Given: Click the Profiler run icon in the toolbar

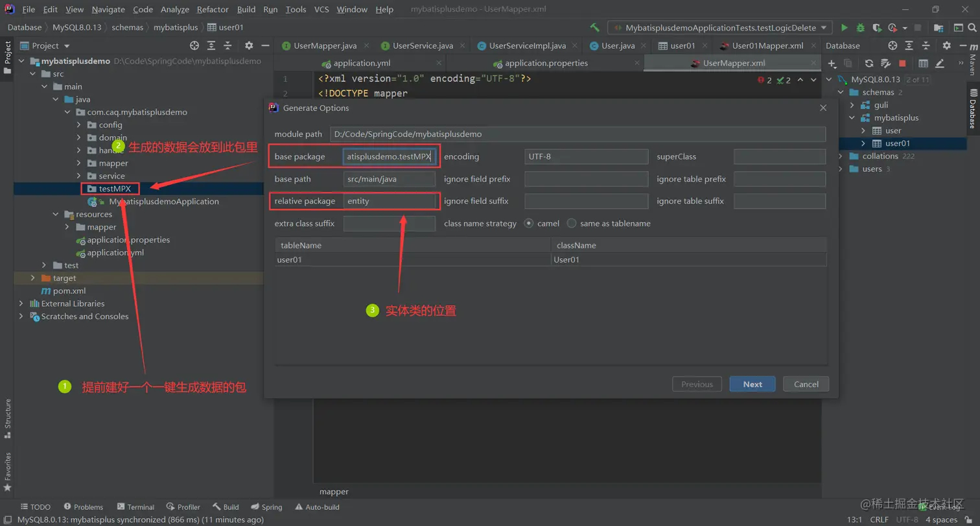Looking at the screenshot, I should pyautogui.click(x=893, y=28).
